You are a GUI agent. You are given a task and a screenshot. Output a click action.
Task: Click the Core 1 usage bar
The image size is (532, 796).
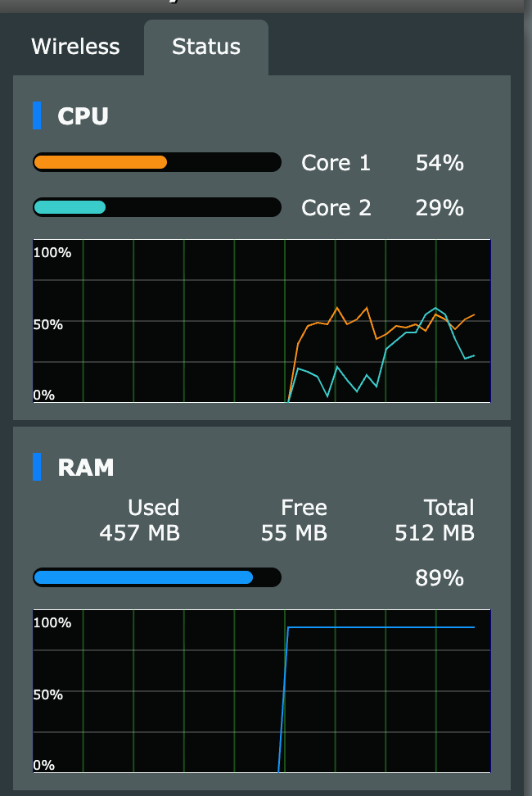(156, 162)
